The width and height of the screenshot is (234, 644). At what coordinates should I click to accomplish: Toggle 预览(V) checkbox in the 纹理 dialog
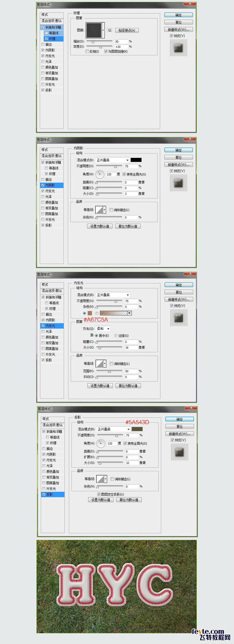[171, 36]
